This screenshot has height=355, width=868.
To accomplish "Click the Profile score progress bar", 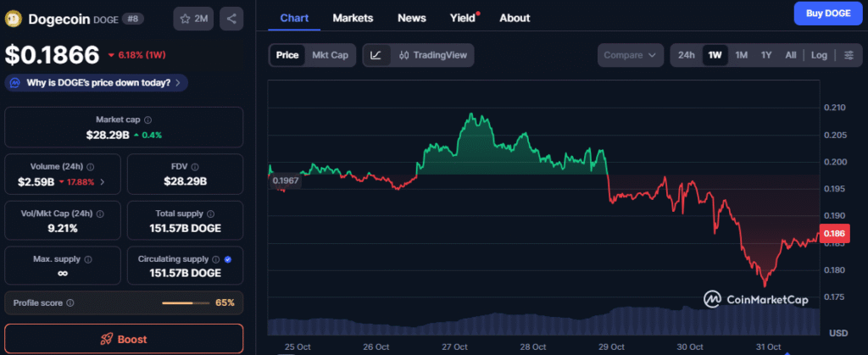I will point(185,302).
